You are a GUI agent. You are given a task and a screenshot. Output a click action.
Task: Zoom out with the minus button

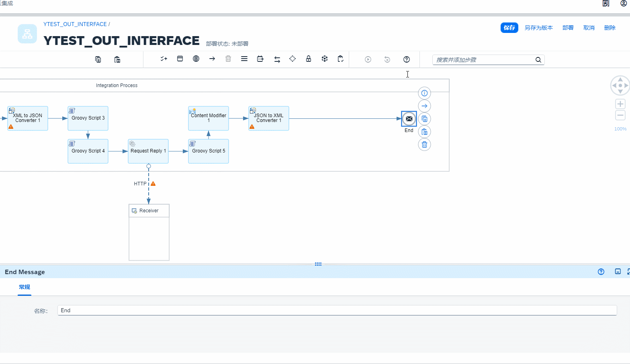click(620, 116)
